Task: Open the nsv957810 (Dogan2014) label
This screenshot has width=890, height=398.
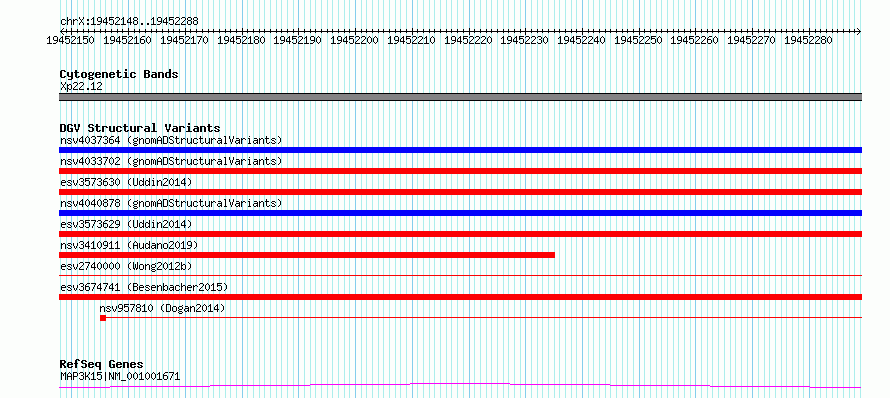Action: point(162,308)
